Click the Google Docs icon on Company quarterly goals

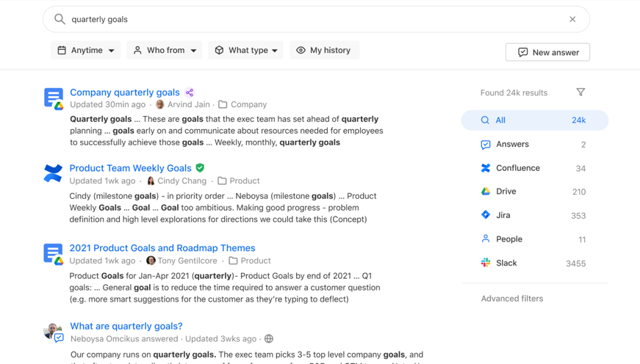coord(54,98)
